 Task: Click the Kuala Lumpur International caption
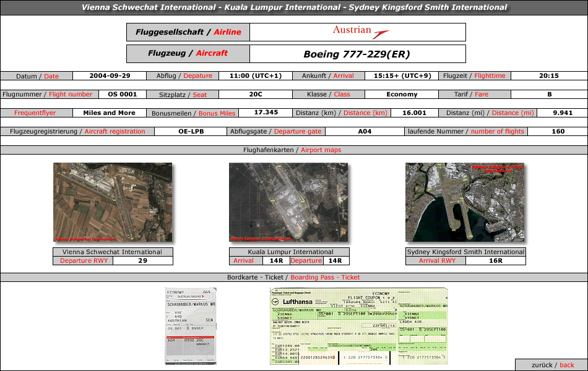click(290, 252)
